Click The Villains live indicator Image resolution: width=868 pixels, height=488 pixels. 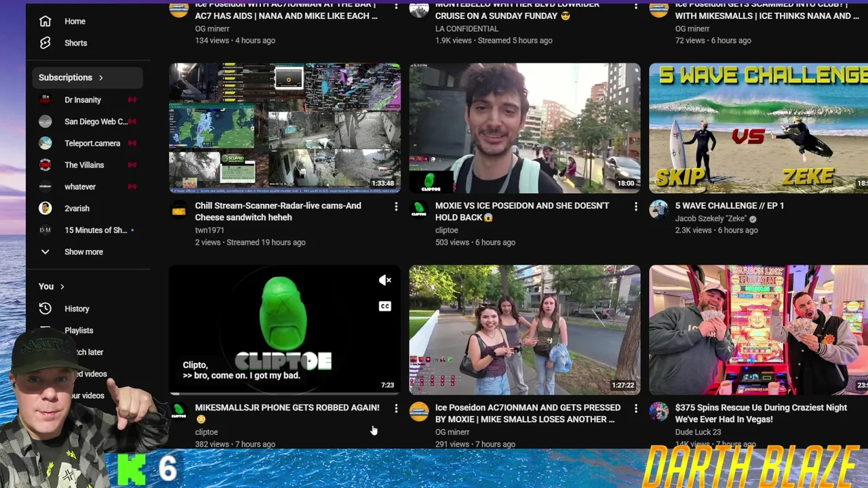click(132, 165)
